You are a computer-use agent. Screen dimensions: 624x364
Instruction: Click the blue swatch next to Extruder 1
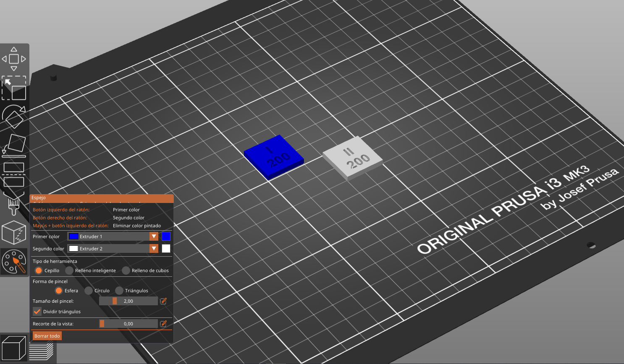166,236
